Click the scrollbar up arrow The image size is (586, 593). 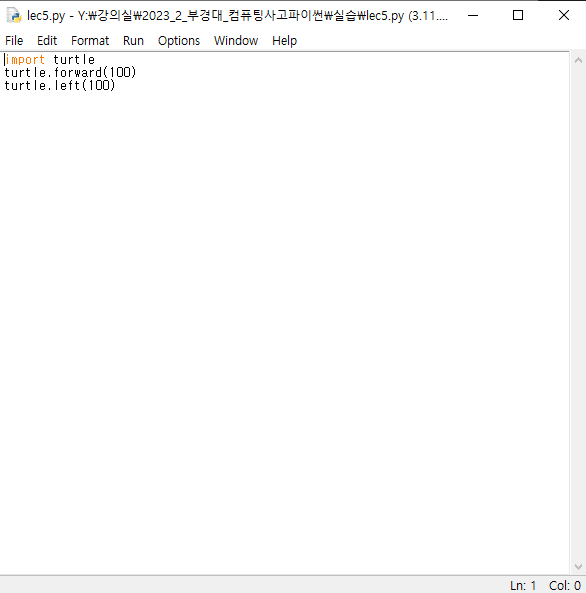(x=578, y=60)
